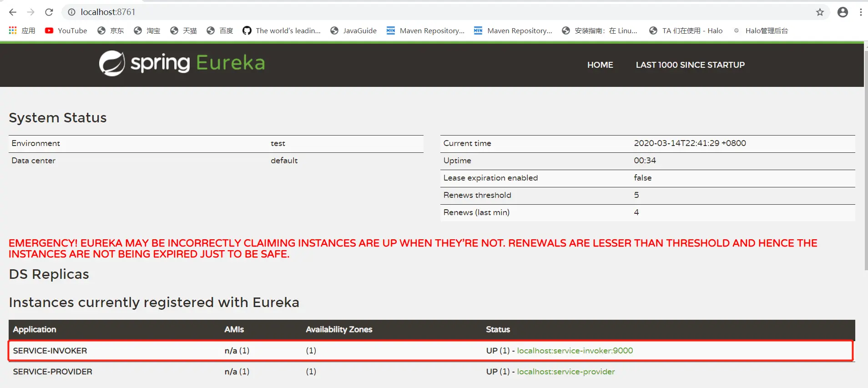Click the Uptime label
868x388 pixels.
point(457,161)
